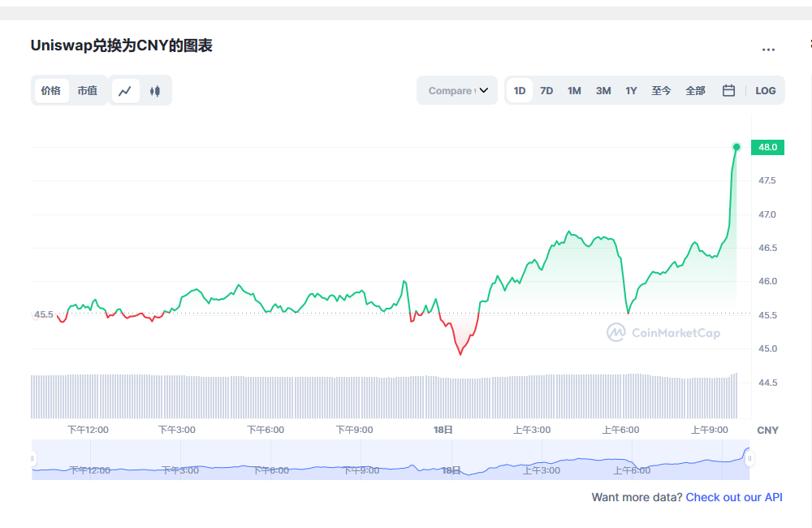Choose the 至今 year-to-date range
Screen dimensions: 812x528
[x=661, y=91]
